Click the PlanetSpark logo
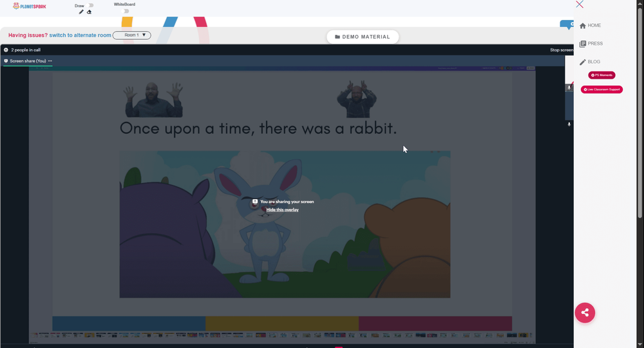Screen dimensions: 644x348 click(x=30, y=6)
